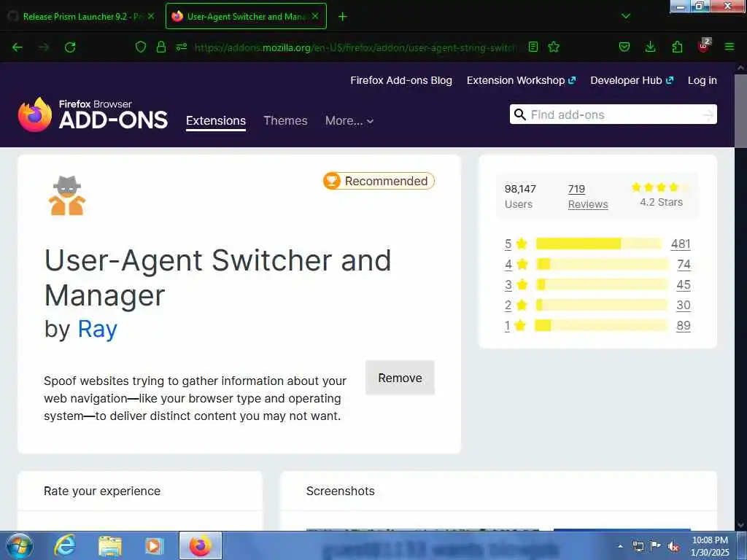Filter reviews by 4 star row

click(x=597, y=264)
